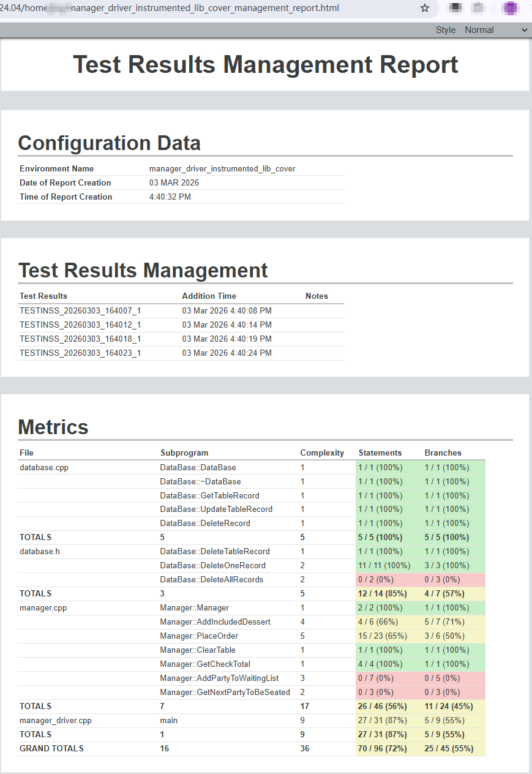
Task: Focus the browser address bar URL
Action: [170, 9]
